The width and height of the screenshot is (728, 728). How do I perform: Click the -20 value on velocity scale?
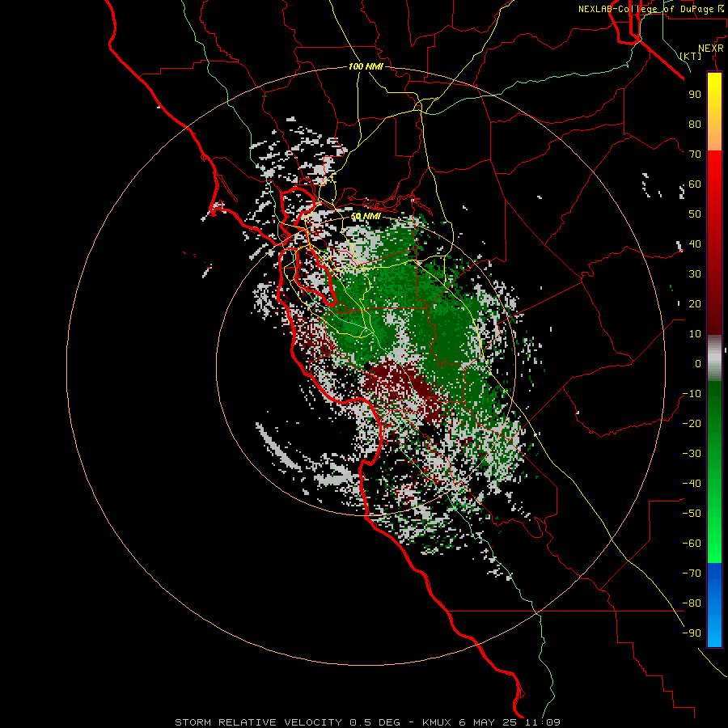pyautogui.click(x=692, y=423)
